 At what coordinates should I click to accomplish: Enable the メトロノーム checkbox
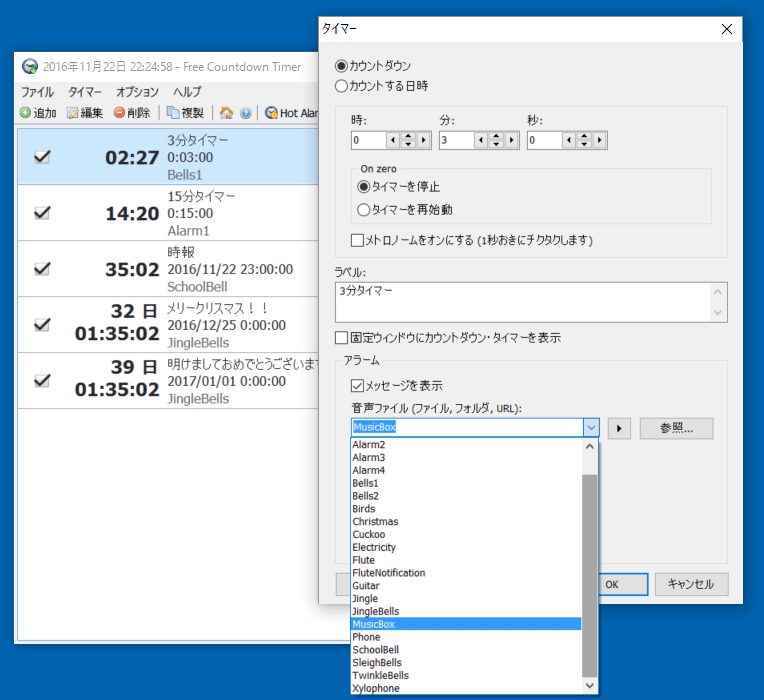357,240
